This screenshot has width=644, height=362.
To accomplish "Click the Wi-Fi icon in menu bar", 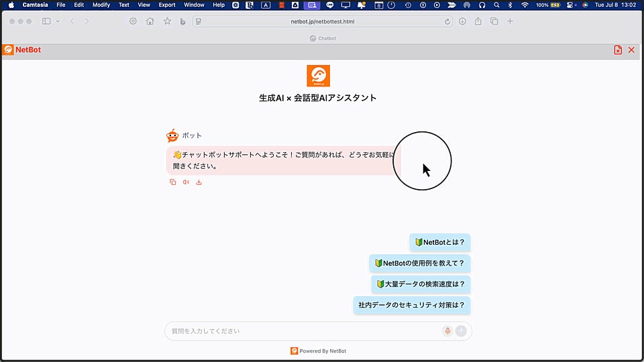I will 525,5.
